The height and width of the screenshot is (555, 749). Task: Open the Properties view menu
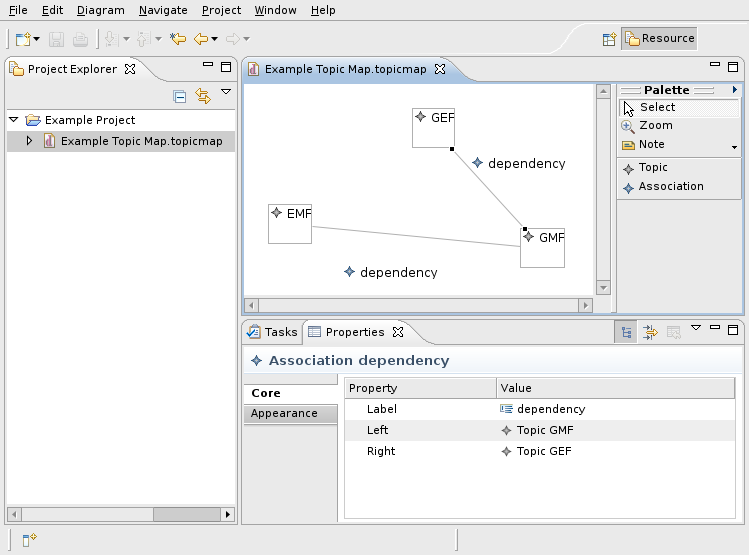[696, 328]
